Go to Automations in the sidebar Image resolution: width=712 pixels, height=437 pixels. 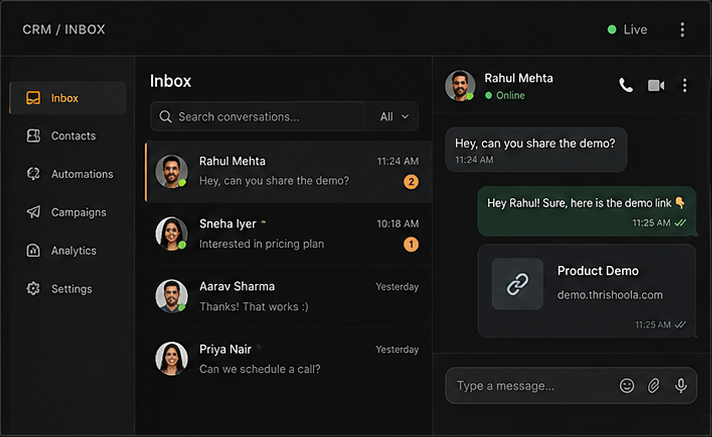pos(68,174)
